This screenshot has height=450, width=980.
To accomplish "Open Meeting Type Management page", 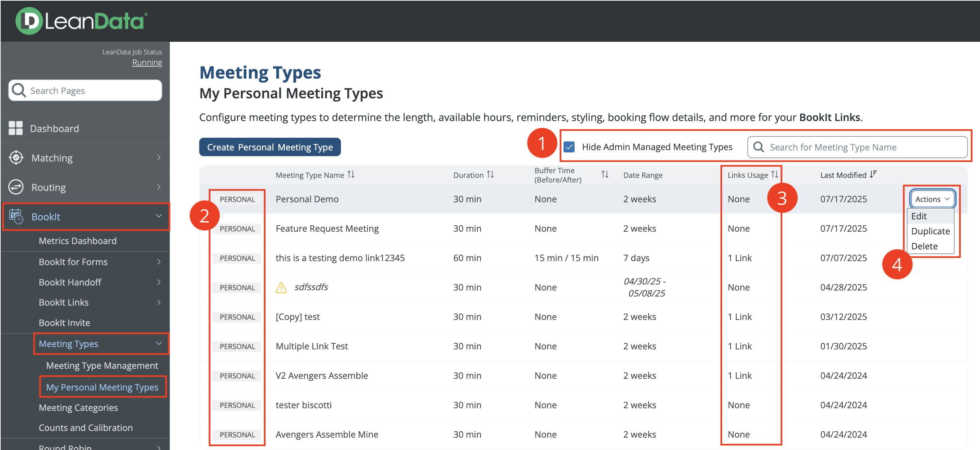I will [102, 365].
